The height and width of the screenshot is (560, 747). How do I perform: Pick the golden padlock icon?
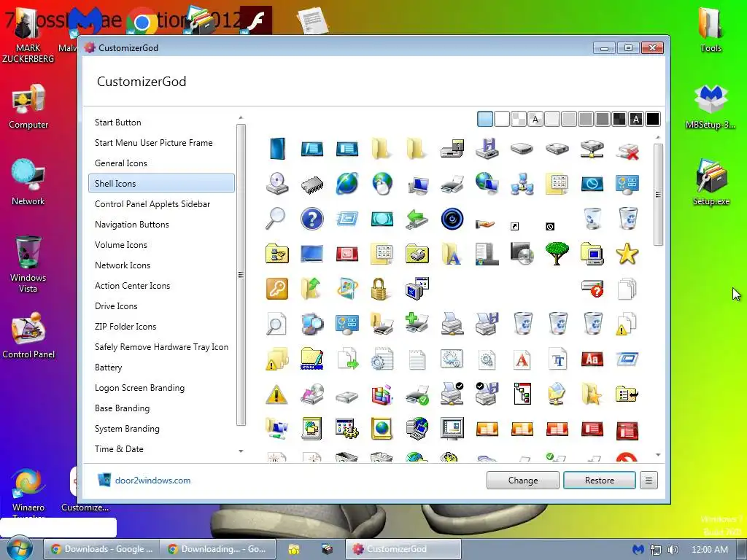379,289
